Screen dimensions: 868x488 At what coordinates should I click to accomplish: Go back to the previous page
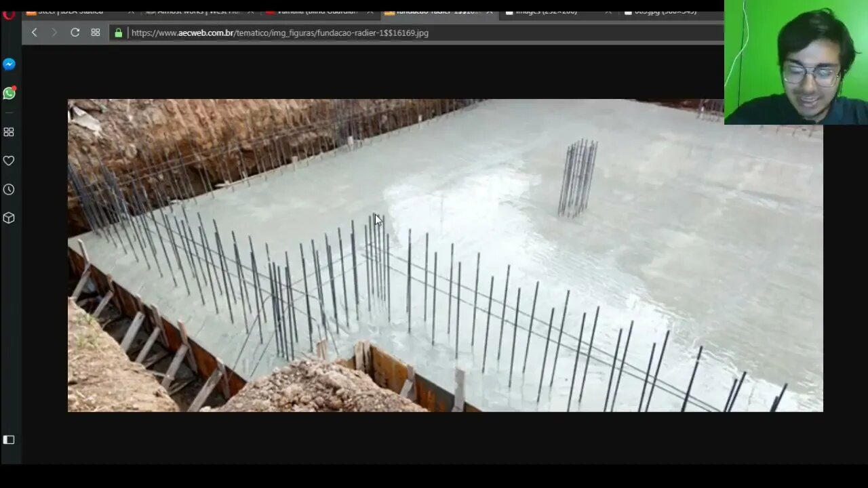tap(34, 33)
